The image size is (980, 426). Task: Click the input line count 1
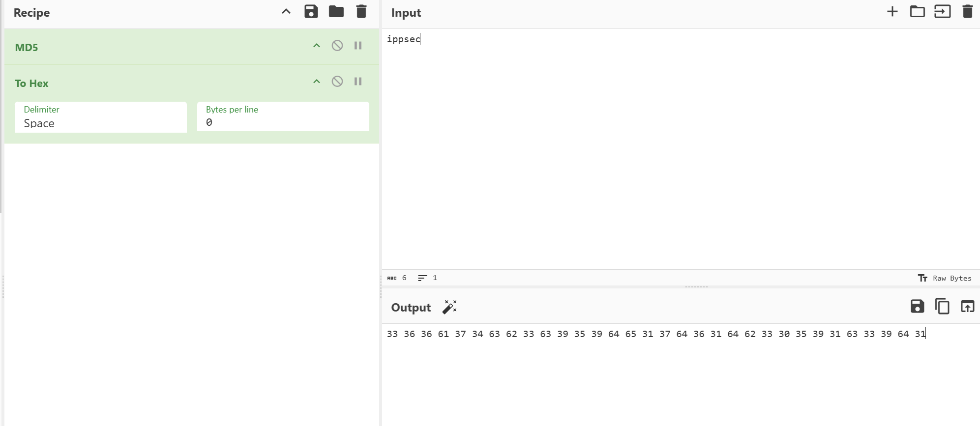[427, 278]
